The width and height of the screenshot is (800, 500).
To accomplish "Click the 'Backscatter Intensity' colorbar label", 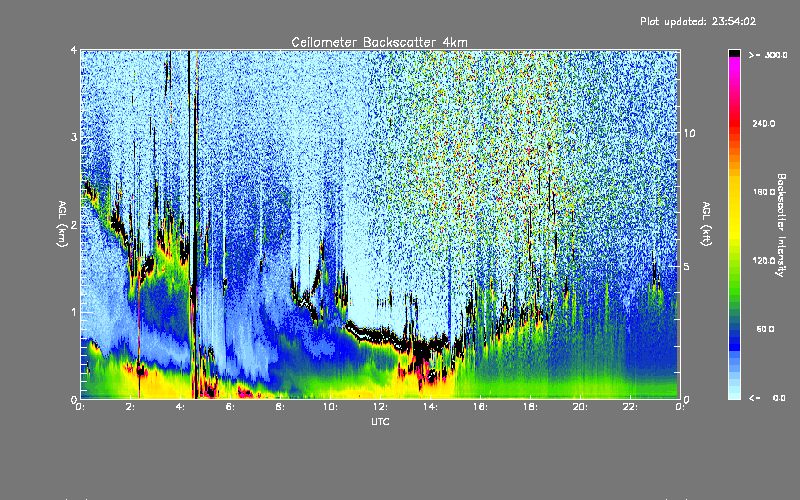I will 781,225.
